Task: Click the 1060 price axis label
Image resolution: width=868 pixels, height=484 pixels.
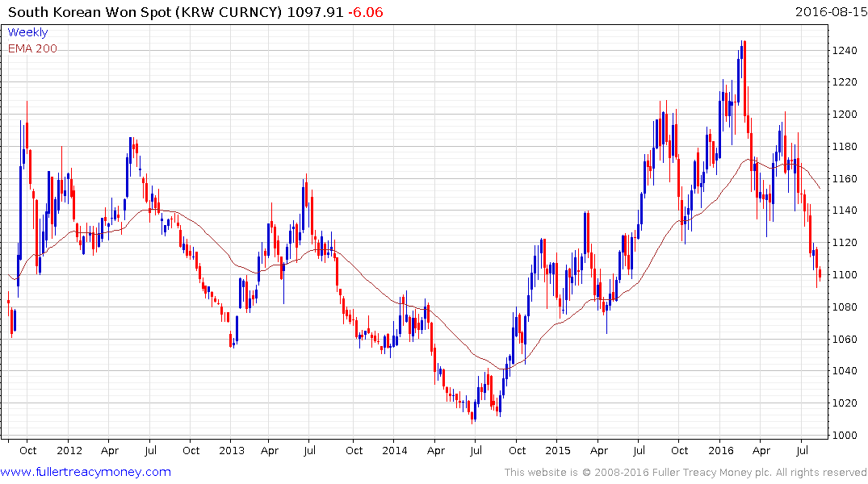Action: click(845, 339)
